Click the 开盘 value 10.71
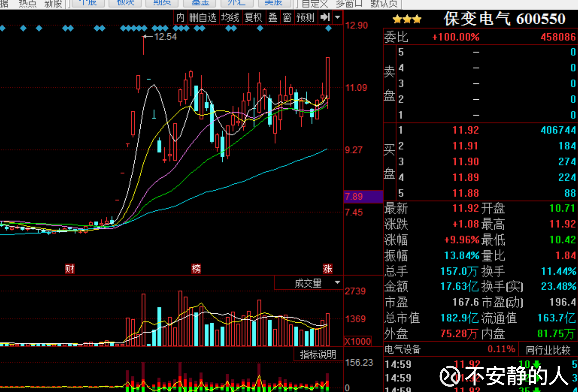This screenshot has width=578, height=392. pyautogui.click(x=562, y=208)
